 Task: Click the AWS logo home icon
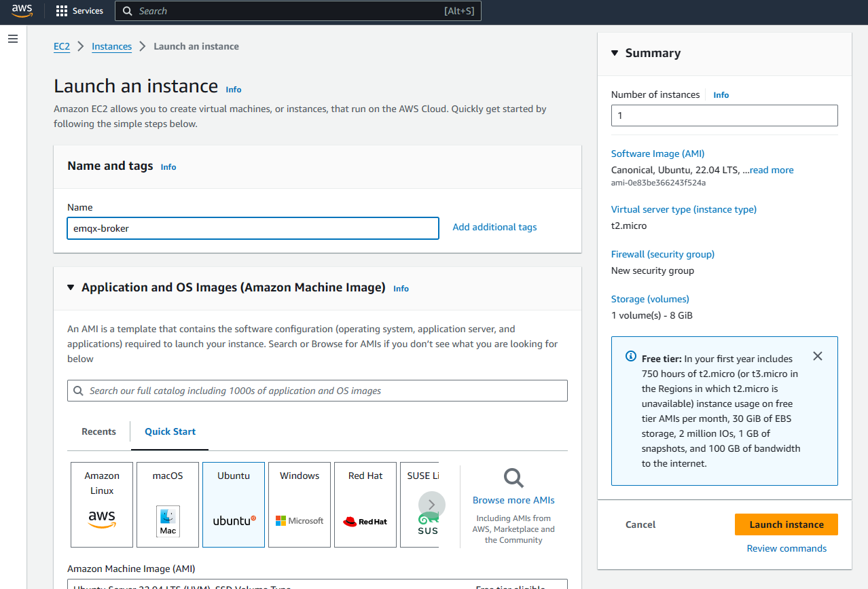point(22,10)
